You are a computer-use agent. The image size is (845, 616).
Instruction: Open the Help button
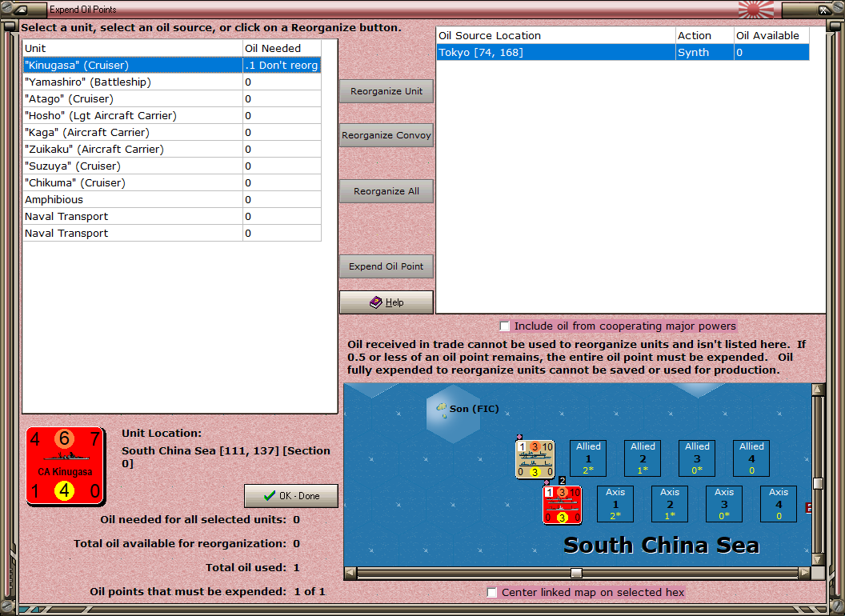click(386, 302)
